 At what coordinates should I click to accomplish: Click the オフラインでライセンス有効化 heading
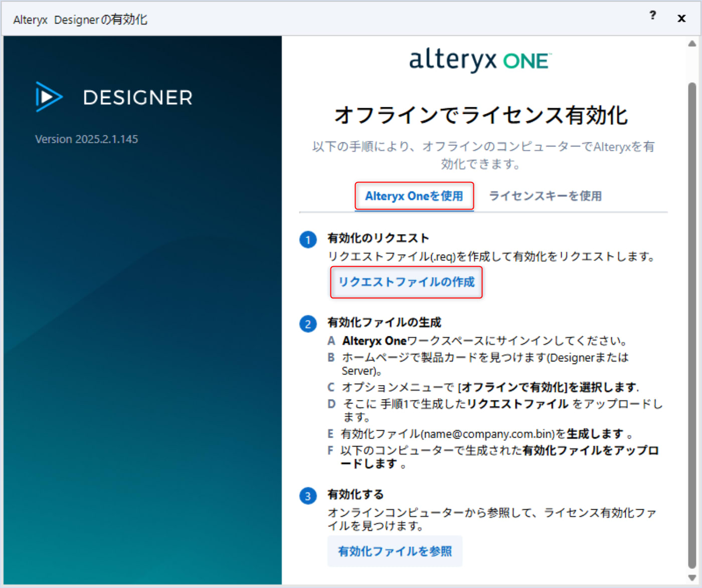(481, 115)
